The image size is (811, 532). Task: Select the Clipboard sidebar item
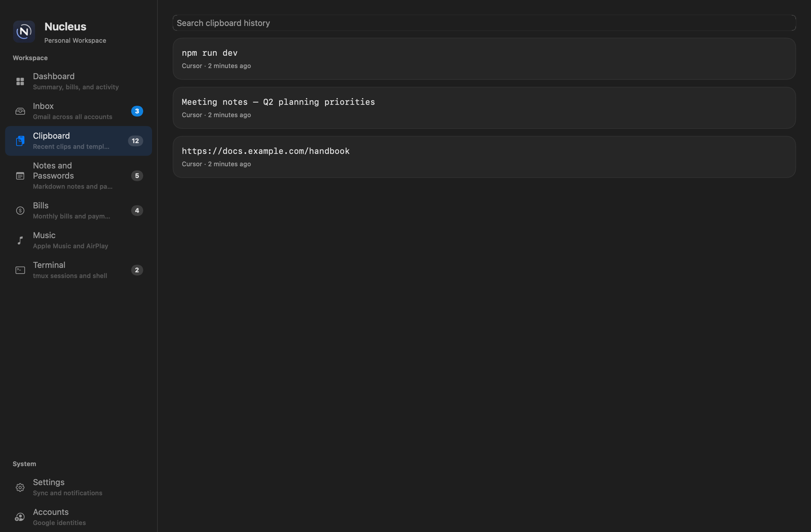tap(78, 141)
